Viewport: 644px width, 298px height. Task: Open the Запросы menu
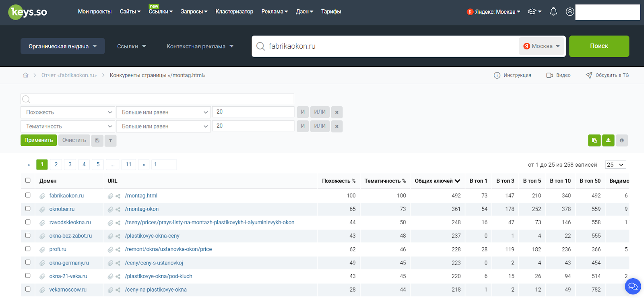pos(194,12)
